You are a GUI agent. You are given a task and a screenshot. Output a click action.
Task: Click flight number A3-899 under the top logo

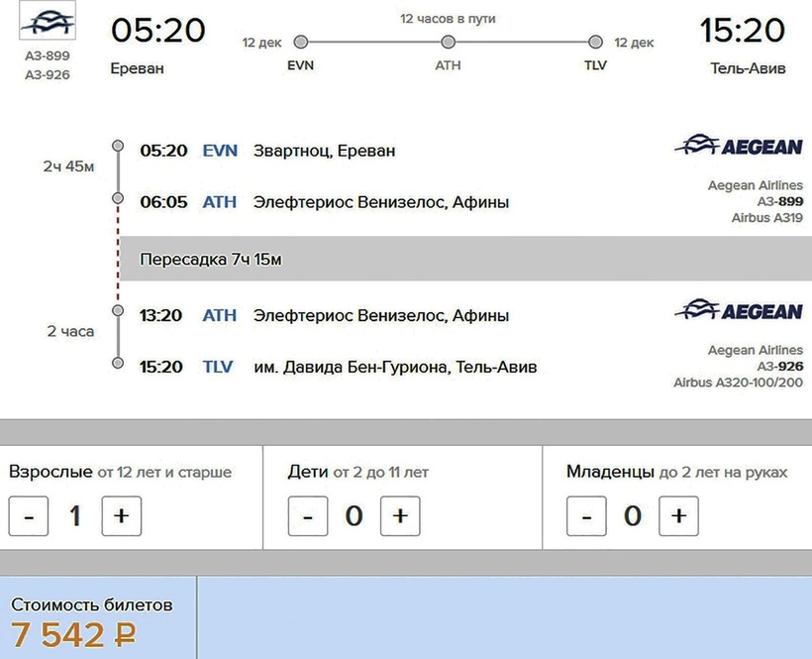click(x=48, y=56)
